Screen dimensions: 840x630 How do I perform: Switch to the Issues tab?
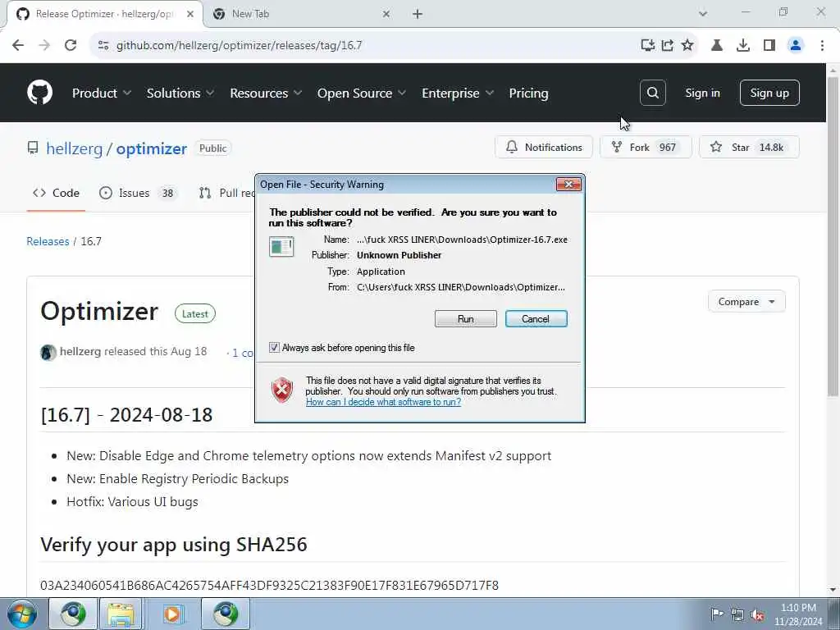click(x=137, y=193)
